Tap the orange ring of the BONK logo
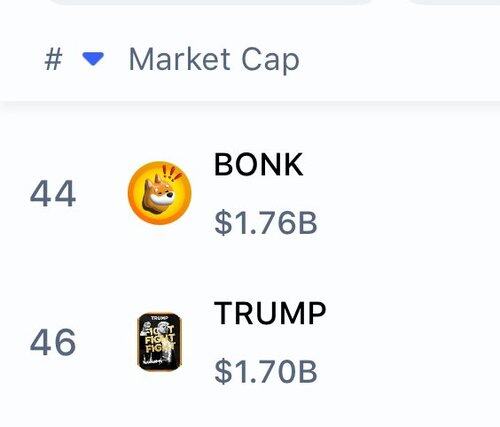Image resolution: width=500 pixels, height=427 pixels. pos(133,193)
